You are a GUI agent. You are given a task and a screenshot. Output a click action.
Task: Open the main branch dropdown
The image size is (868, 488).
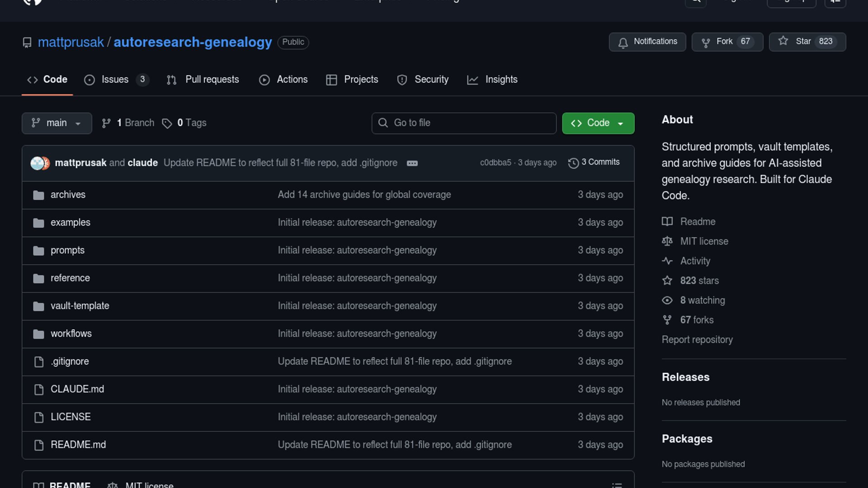point(57,123)
